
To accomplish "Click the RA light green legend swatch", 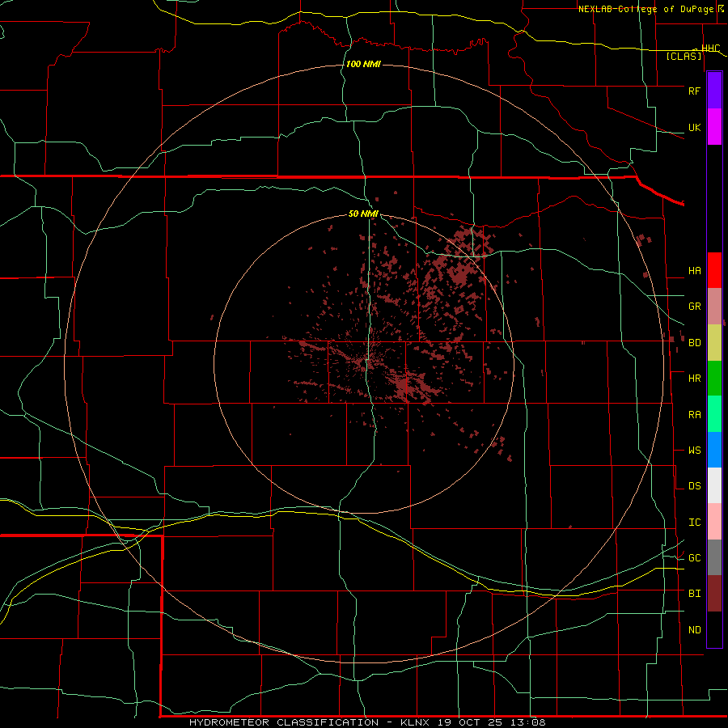I will [x=714, y=414].
